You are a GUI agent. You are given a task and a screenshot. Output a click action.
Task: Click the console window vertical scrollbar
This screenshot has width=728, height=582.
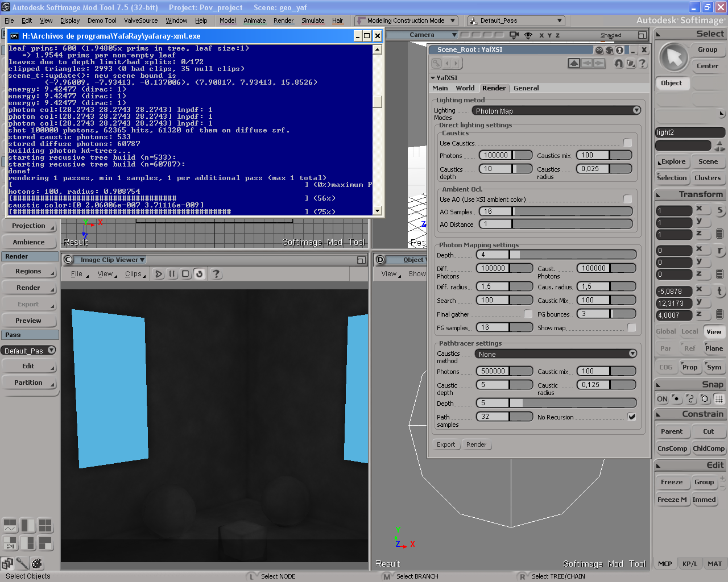(377, 130)
